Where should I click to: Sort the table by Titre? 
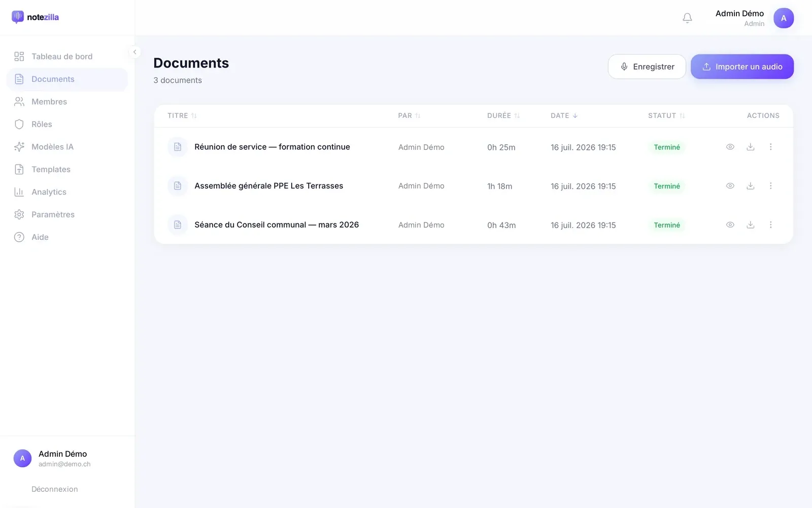click(x=182, y=116)
